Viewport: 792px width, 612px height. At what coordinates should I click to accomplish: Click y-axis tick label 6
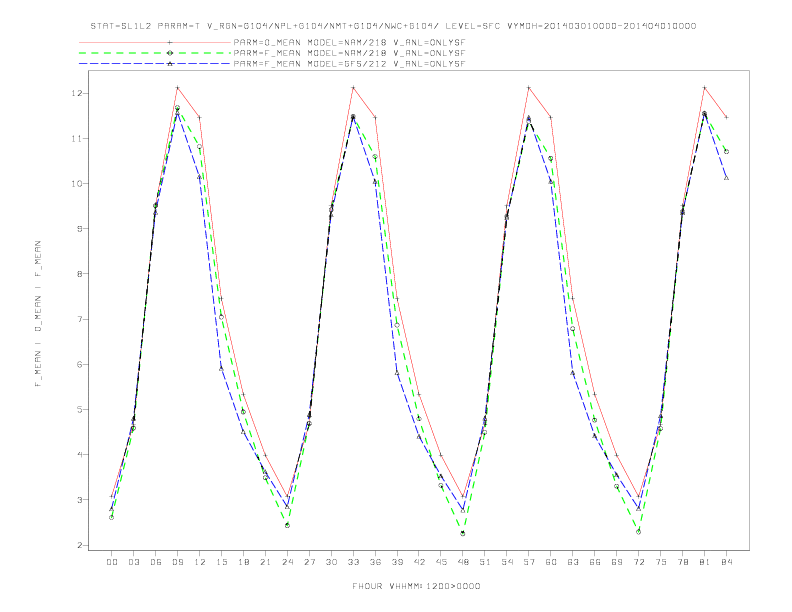click(80, 364)
